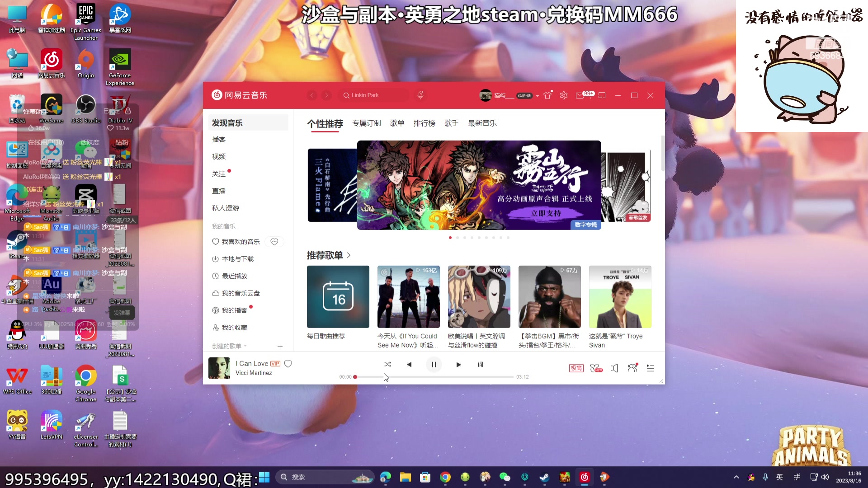Screen dimensions: 868x488
Task: Open WeChat from the taskbar
Action: [x=505, y=477]
